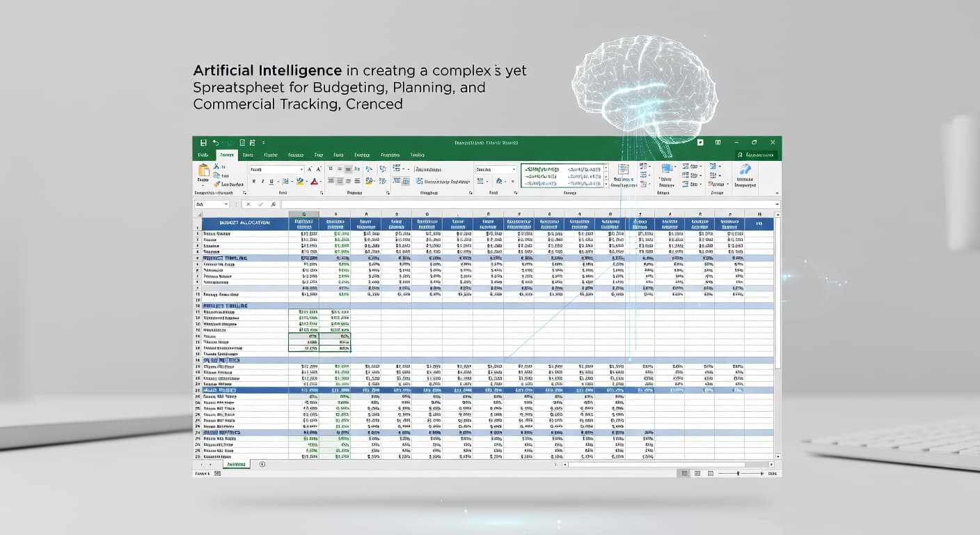Open the Fill Color paint bucket icon

pos(300,182)
